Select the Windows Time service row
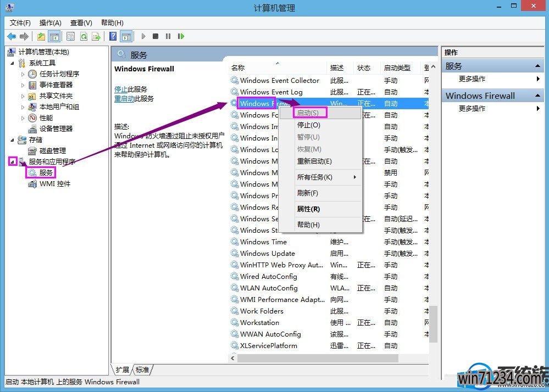Image resolution: width=549 pixels, height=392 pixels. pos(329,242)
